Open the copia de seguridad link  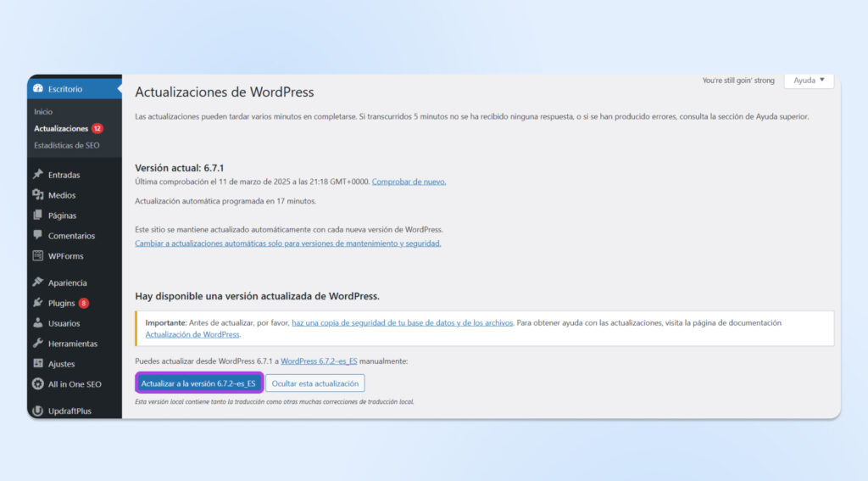(403, 322)
